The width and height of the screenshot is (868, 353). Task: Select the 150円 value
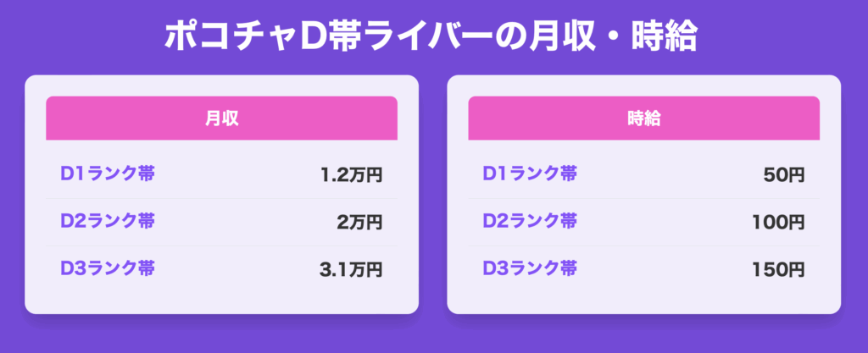click(x=778, y=270)
